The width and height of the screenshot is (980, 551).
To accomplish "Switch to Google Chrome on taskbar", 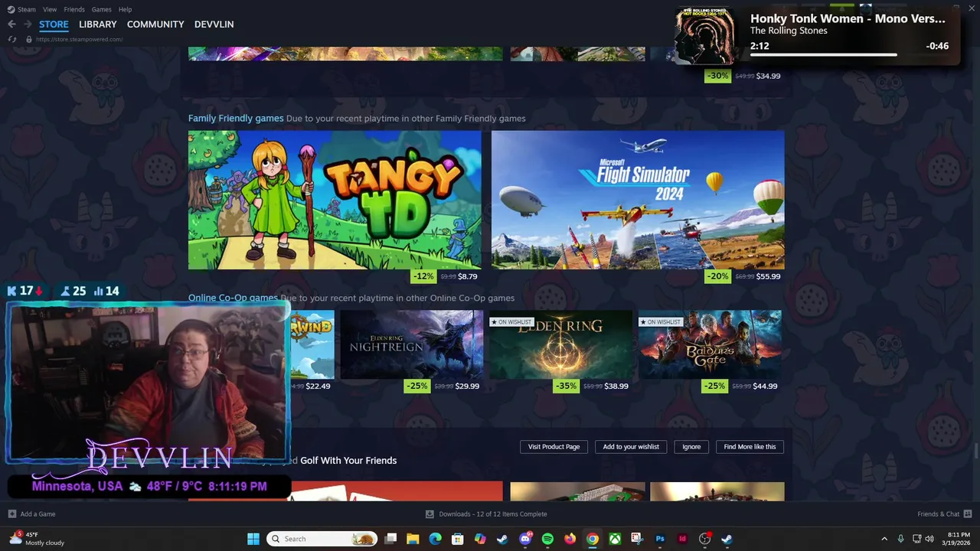I will (592, 539).
